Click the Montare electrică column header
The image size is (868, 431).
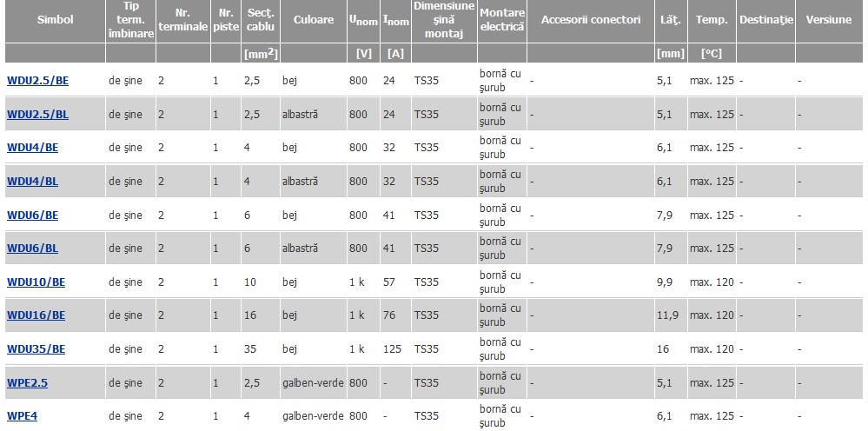[x=502, y=21]
